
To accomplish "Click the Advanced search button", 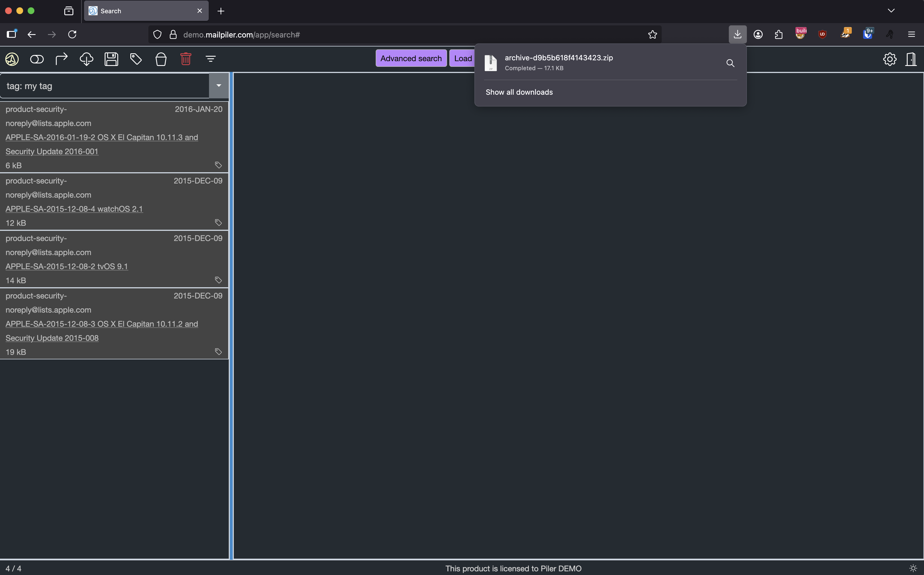I will click(x=411, y=58).
